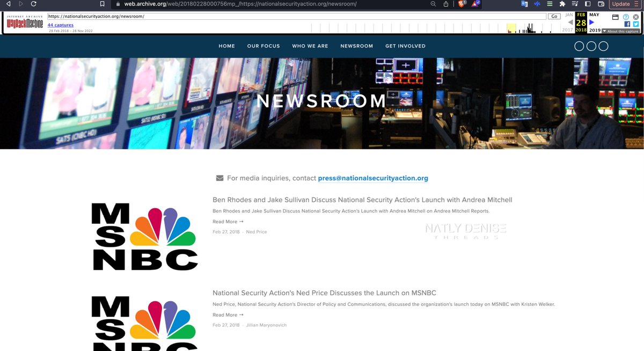
Task: Open the HOME nav menu item
Action: pyautogui.click(x=227, y=46)
